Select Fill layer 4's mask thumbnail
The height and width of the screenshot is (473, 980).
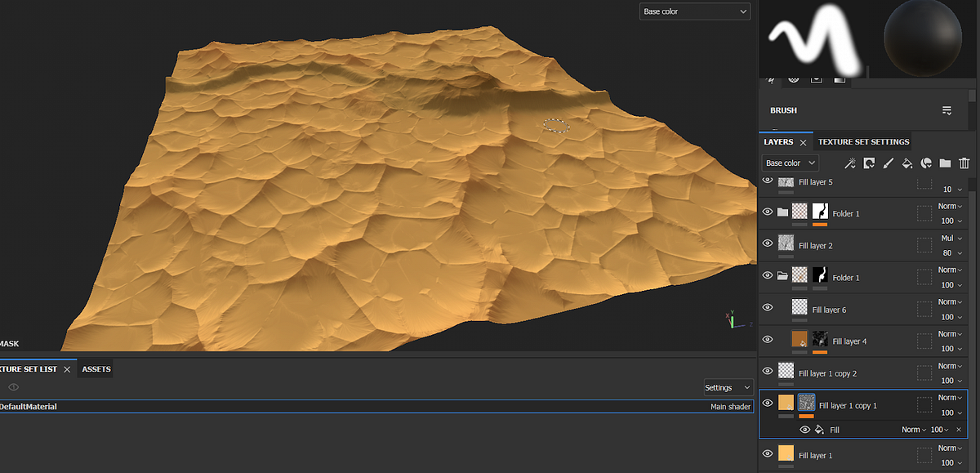(819, 341)
